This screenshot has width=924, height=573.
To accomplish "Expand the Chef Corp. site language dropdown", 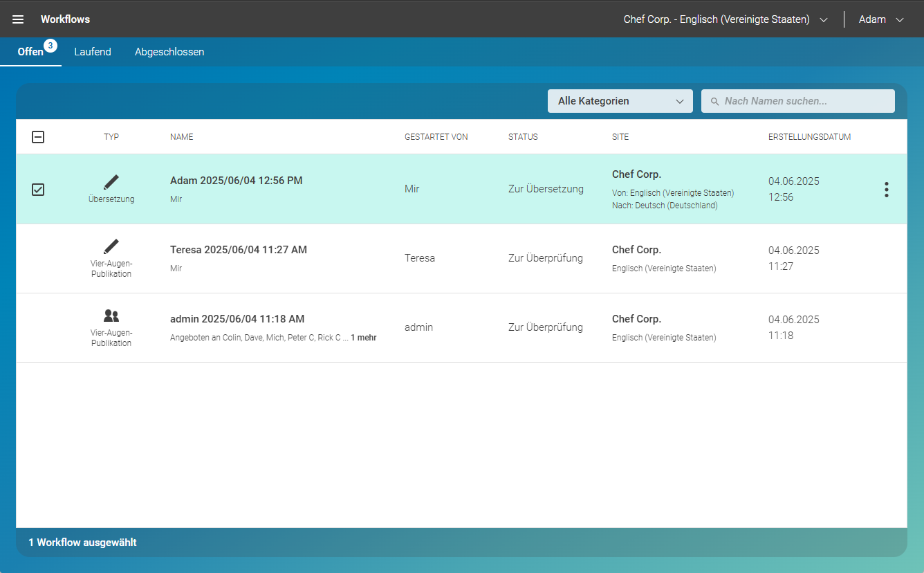I will click(823, 19).
